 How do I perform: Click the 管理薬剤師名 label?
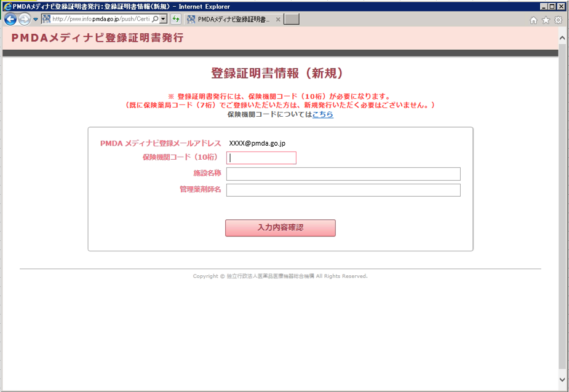pos(201,189)
